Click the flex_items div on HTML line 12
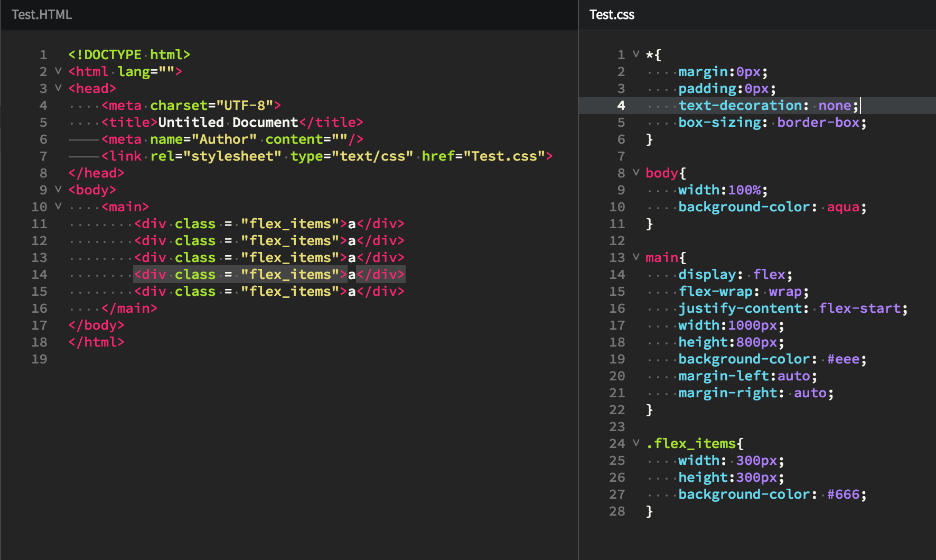This screenshot has height=560, width=936. coord(269,240)
